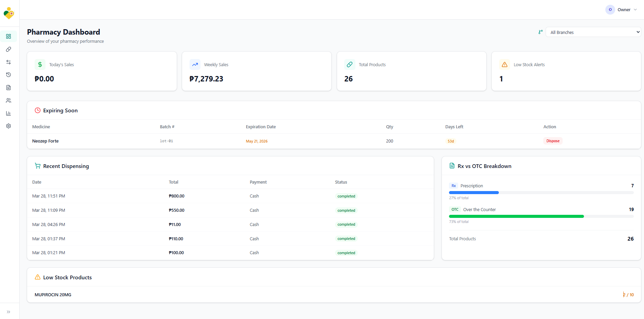Open the bar chart reports sidebar icon
Screen dimensions: 644x319
[x=8, y=113]
